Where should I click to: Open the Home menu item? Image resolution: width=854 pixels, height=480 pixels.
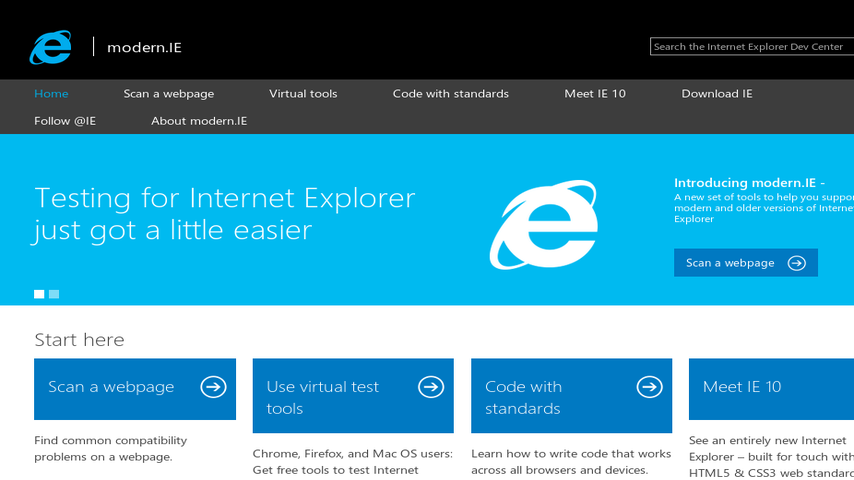51,94
